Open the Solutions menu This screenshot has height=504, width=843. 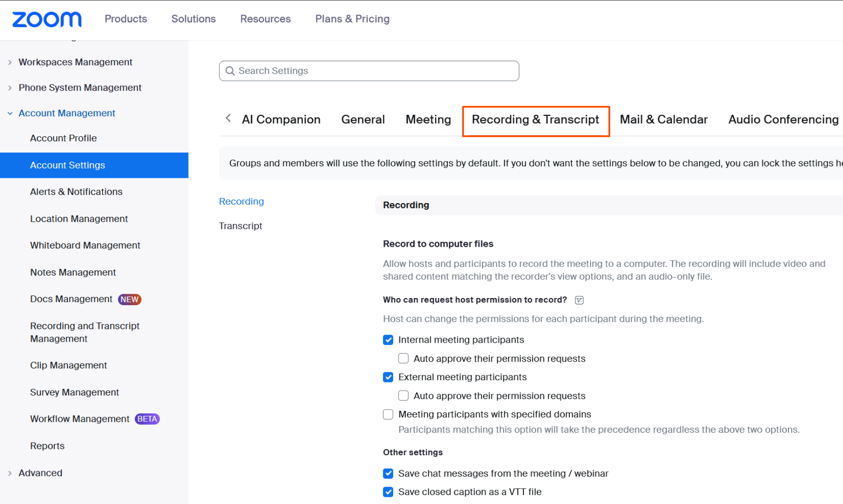(193, 19)
